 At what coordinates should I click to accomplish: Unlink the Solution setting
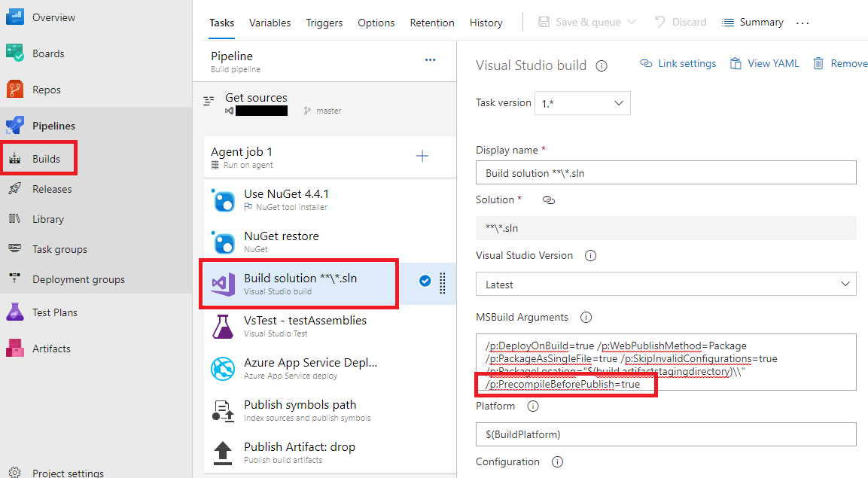549,199
